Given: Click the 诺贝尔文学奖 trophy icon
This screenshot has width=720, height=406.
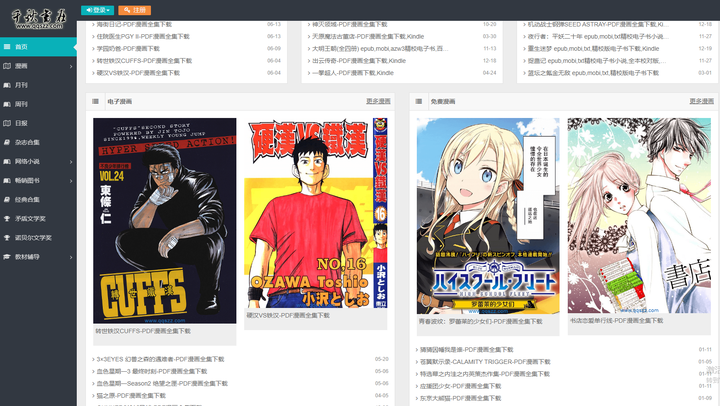Looking at the screenshot, I should (x=7, y=238).
